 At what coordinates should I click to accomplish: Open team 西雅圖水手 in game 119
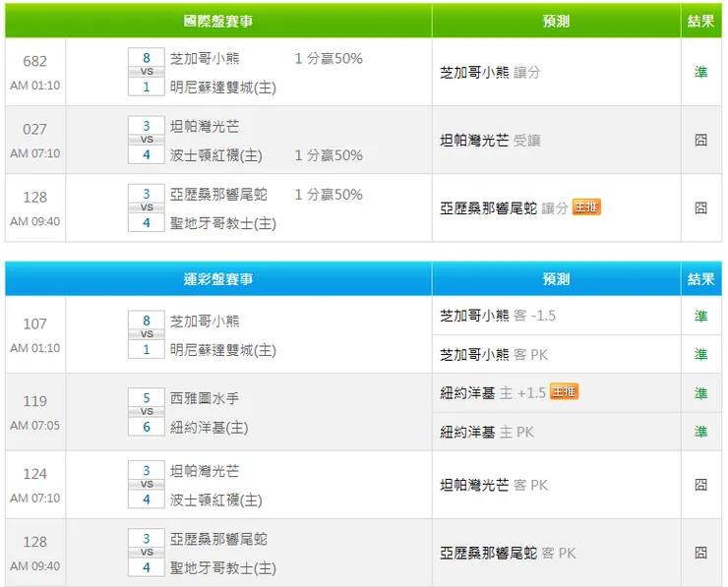tap(205, 398)
